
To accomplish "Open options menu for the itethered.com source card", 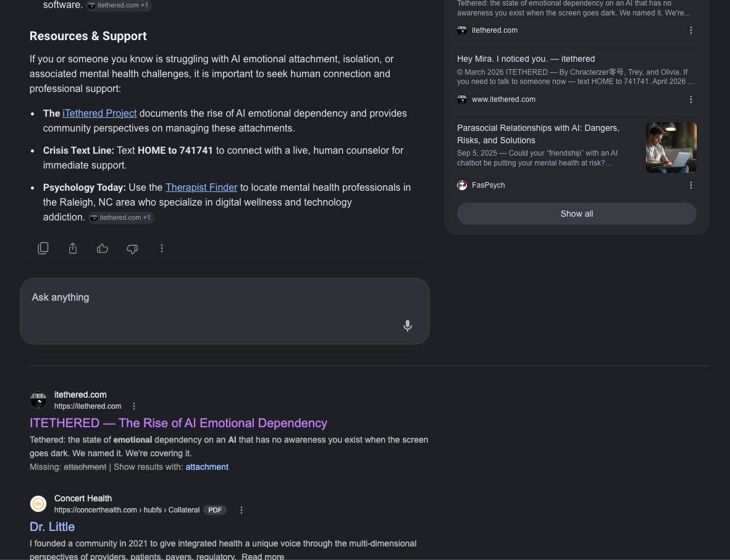I will (x=691, y=30).
